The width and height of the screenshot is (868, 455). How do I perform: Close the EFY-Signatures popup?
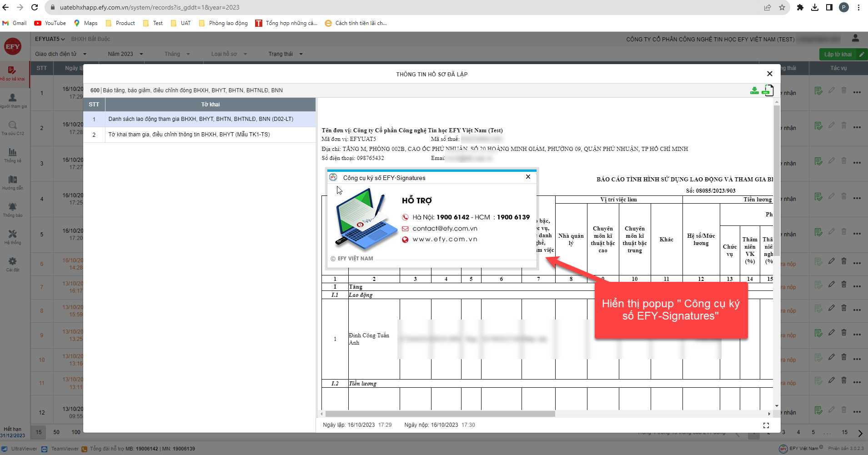528,177
